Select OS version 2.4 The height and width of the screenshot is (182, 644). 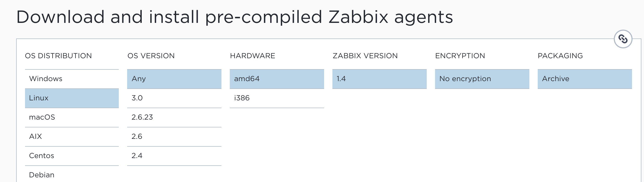point(174,156)
